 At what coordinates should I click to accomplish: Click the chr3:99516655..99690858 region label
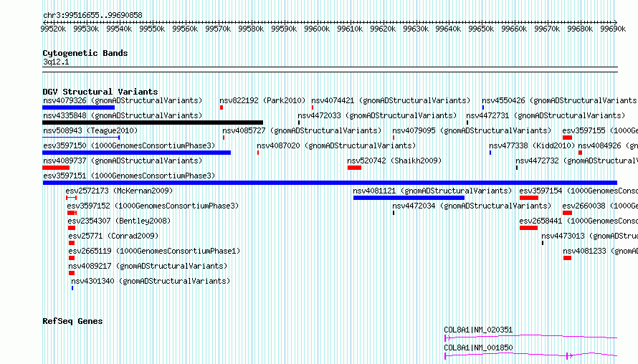pyautogui.click(x=92, y=16)
